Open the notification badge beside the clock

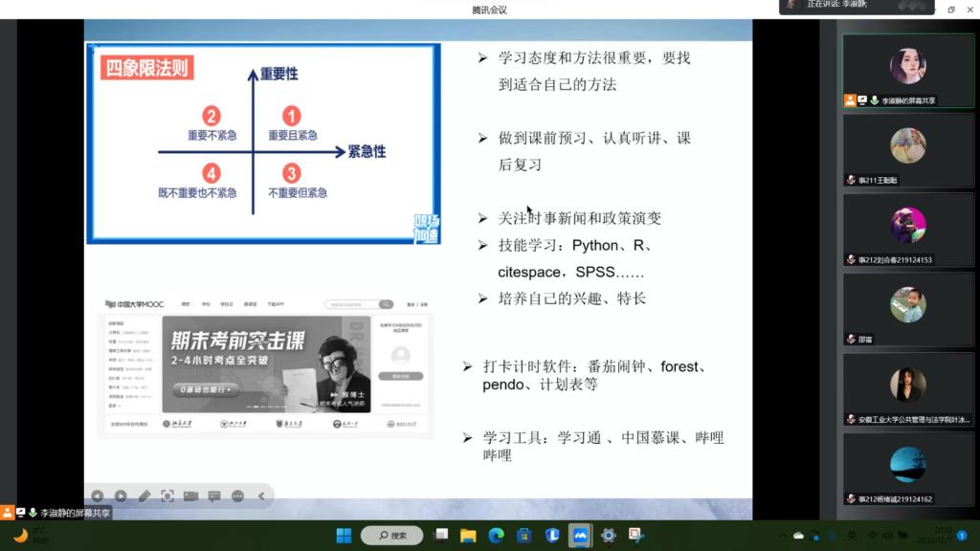coord(962,536)
